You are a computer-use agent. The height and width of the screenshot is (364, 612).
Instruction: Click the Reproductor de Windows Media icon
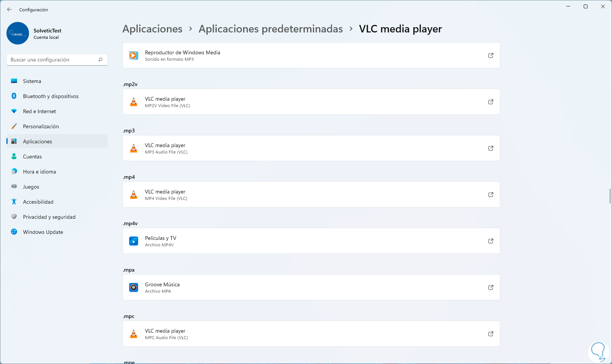tap(134, 55)
